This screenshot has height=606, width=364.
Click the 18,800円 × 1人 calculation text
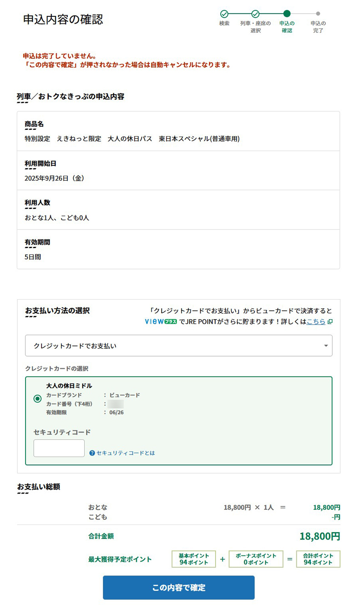click(x=248, y=507)
